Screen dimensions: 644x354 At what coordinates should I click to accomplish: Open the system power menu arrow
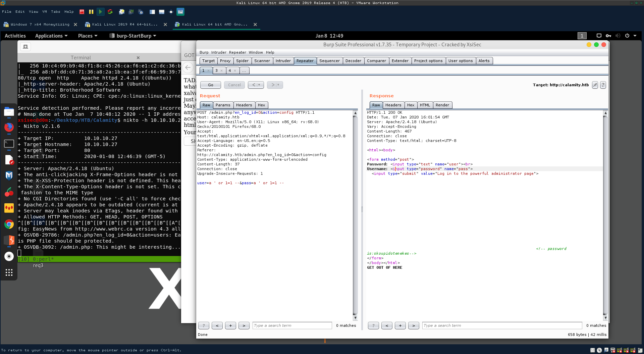pyautogui.click(x=635, y=36)
